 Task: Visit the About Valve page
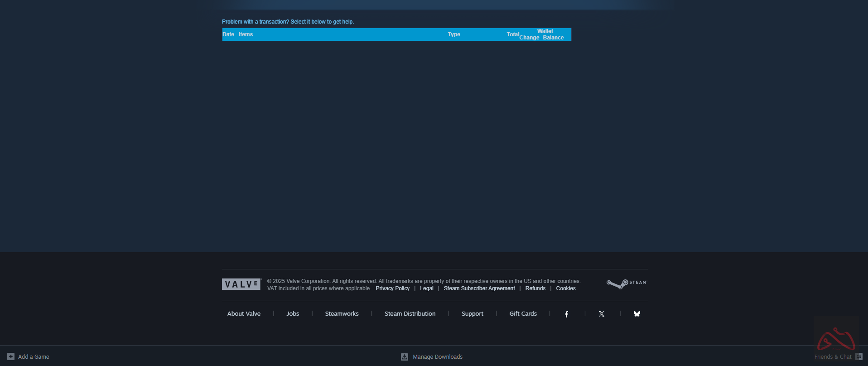(244, 314)
